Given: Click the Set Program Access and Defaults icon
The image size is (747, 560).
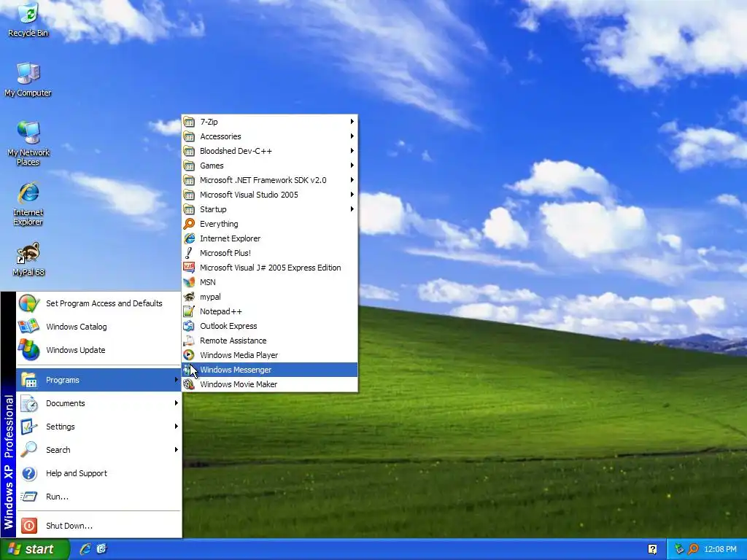Looking at the screenshot, I should pos(29,303).
